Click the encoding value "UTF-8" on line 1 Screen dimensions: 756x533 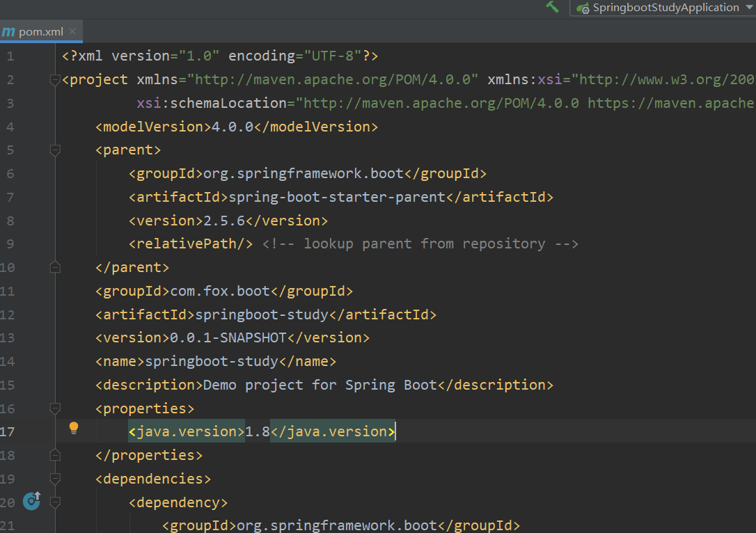[333, 56]
